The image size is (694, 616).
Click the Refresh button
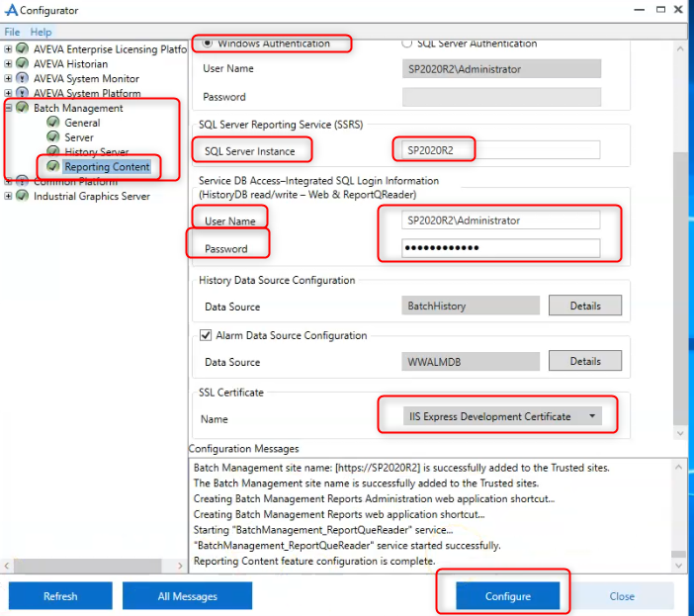tap(60, 596)
